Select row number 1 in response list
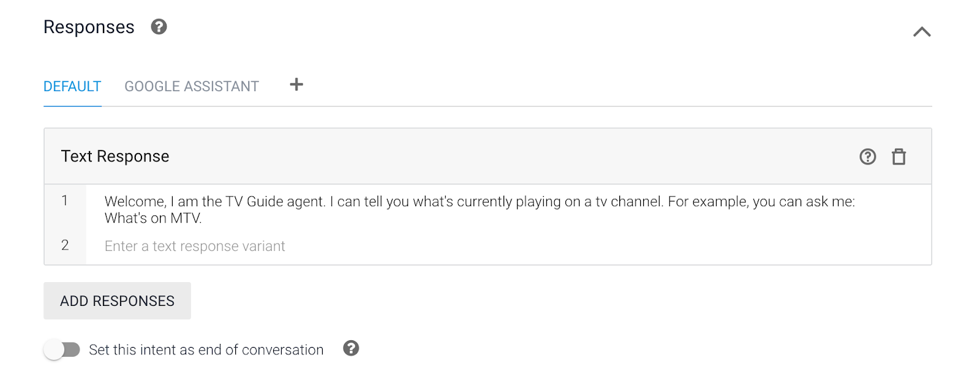 (x=65, y=201)
